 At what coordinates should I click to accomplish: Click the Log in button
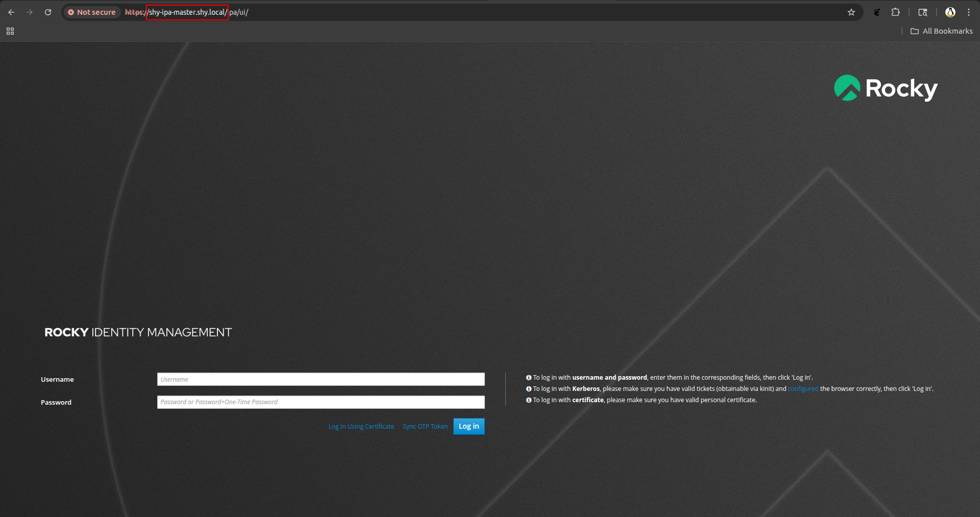(x=468, y=426)
